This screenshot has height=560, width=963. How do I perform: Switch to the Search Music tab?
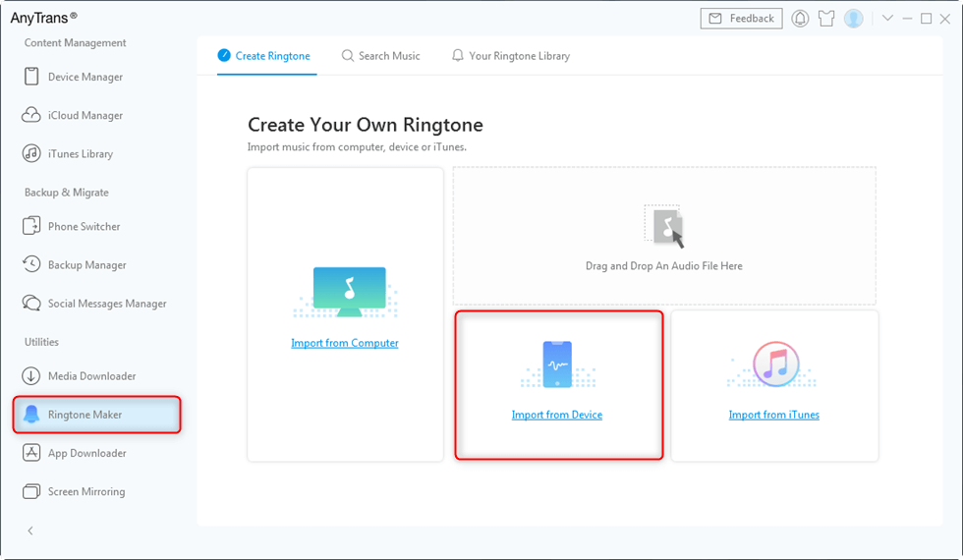pyautogui.click(x=380, y=56)
